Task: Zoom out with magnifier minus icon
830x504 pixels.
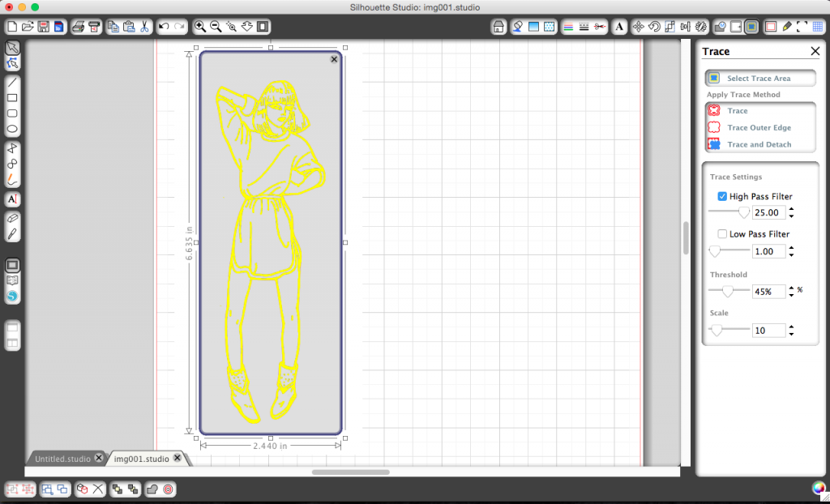Action: (216, 27)
